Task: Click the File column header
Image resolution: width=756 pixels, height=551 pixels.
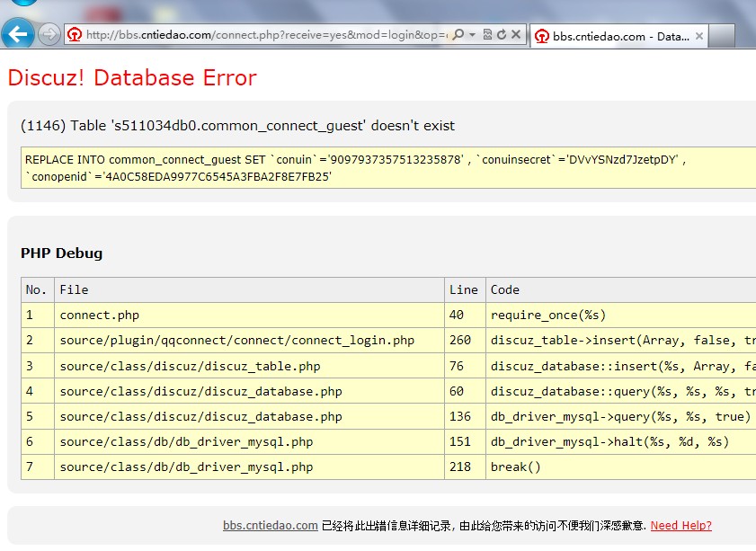Action: (249, 289)
